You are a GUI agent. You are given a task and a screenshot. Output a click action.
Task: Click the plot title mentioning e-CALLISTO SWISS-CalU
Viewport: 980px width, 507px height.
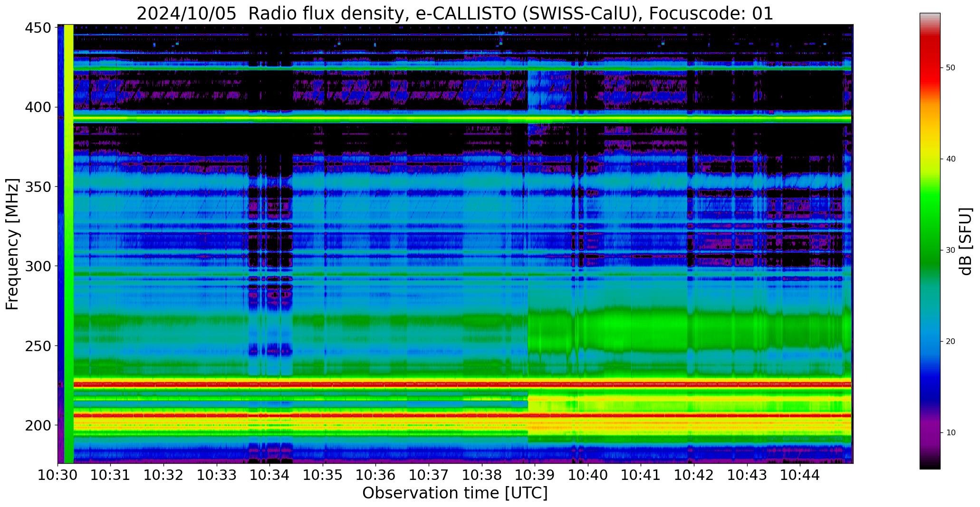coord(455,13)
